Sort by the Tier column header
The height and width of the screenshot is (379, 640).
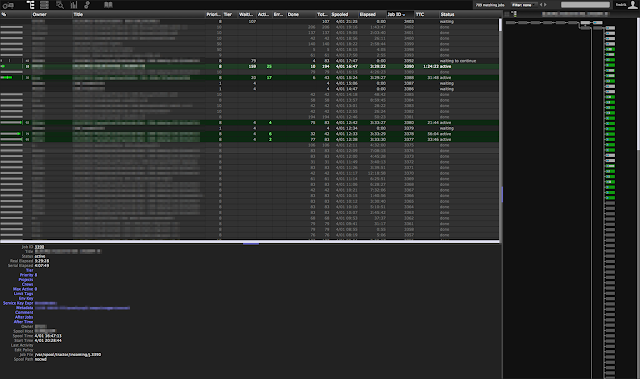pyautogui.click(x=229, y=14)
